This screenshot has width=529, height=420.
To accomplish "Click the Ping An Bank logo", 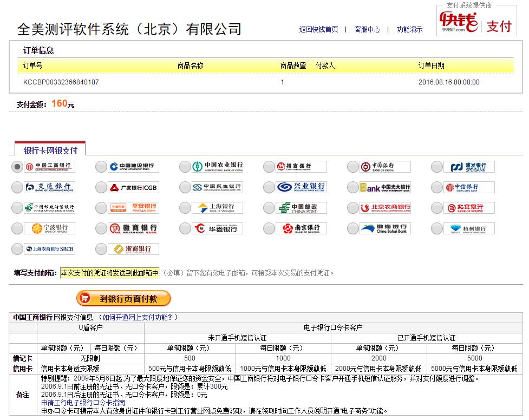I will coord(133,208).
